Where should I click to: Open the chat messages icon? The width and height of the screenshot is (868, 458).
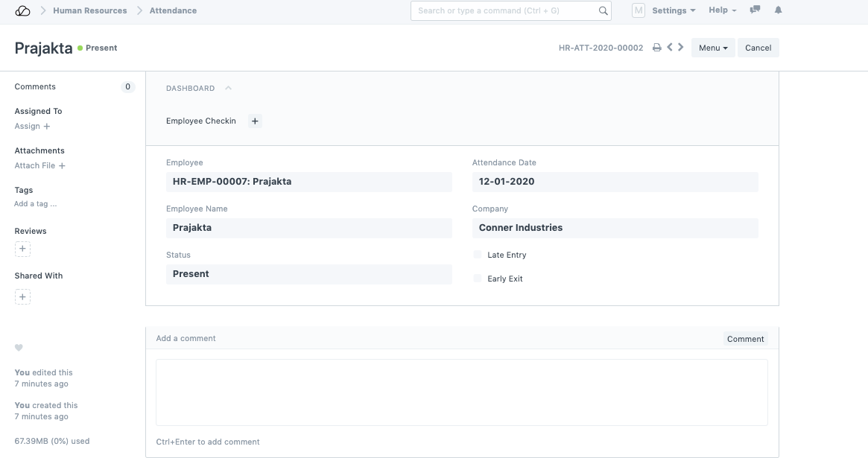pyautogui.click(x=755, y=10)
